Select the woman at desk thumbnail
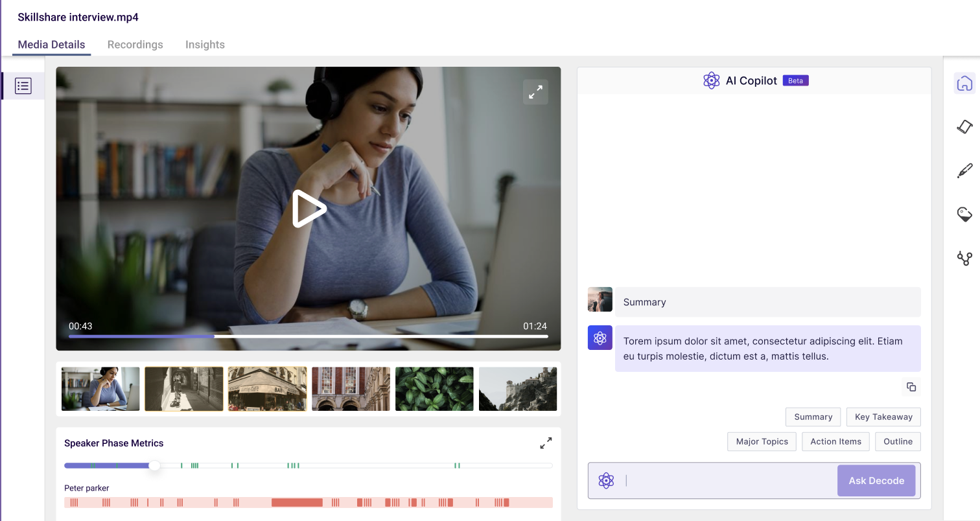980x521 pixels. pyautogui.click(x=100, y=389)
